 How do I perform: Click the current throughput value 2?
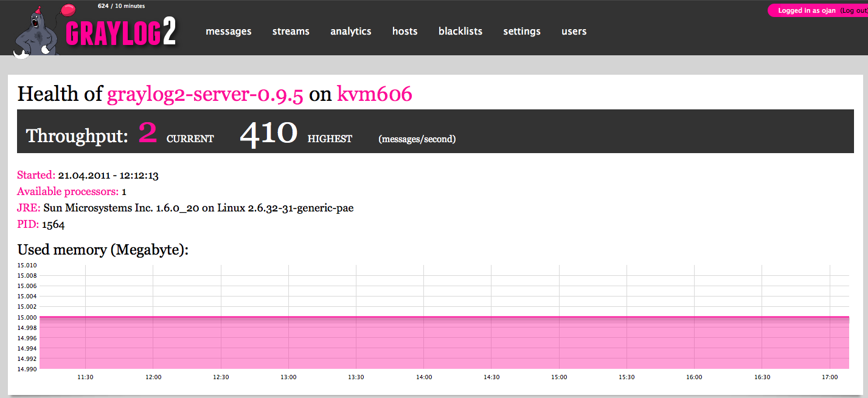[148, 132]
